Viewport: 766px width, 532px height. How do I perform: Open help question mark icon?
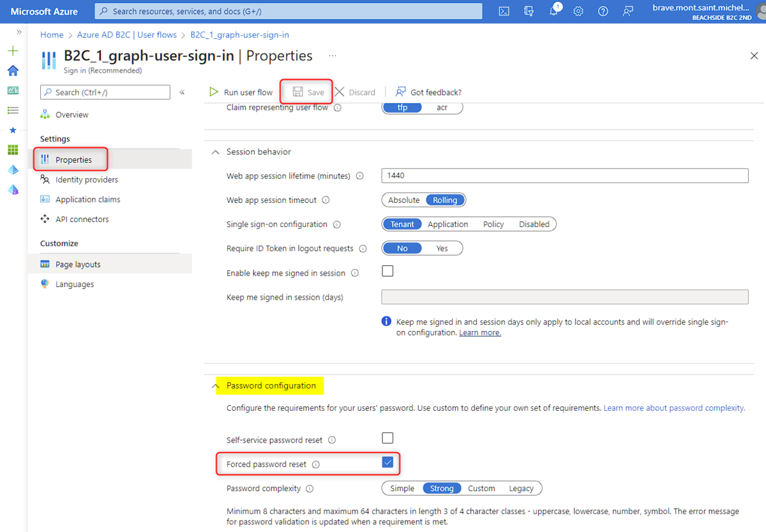(603, 11)
